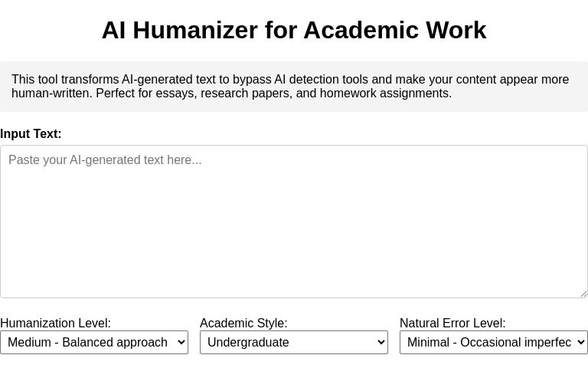Click the Humanization Level dropdown arrow

point(181,342)
